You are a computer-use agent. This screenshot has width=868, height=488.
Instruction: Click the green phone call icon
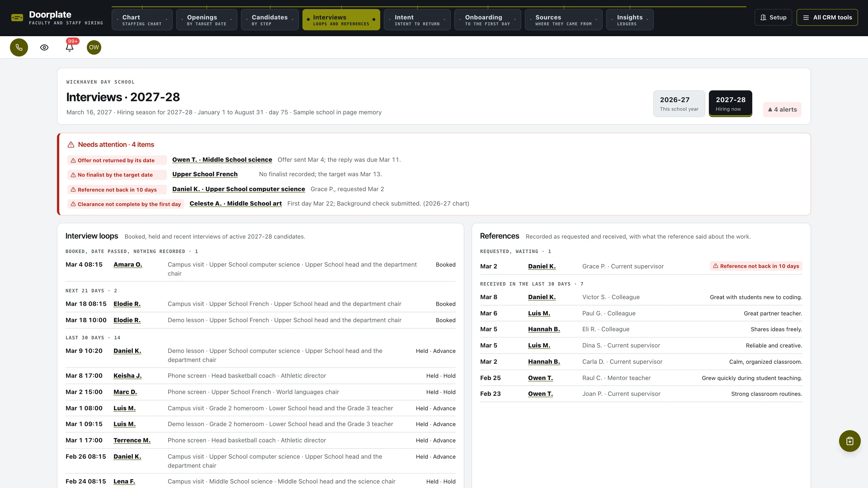(x=19, y=47)
